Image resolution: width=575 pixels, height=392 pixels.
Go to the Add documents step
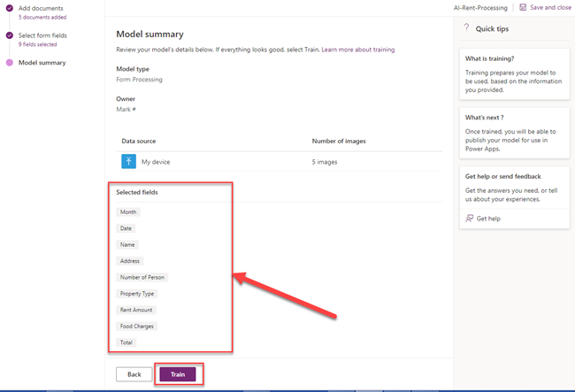41,8
